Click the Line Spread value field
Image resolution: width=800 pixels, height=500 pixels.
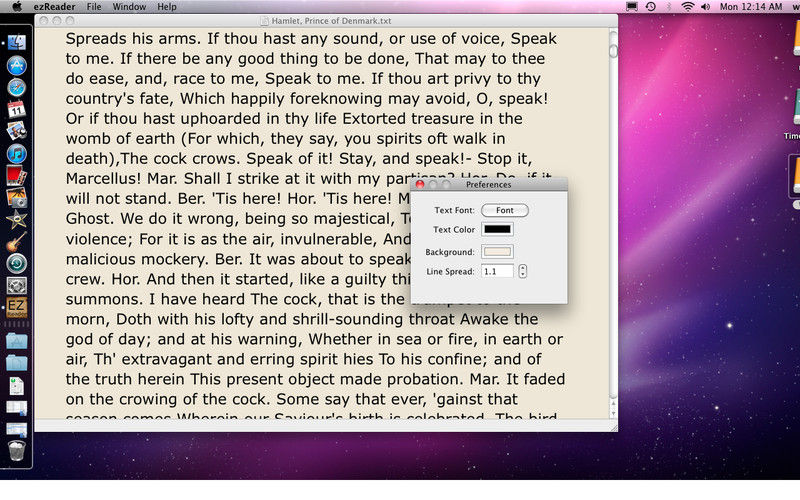(x=497, y=271)
